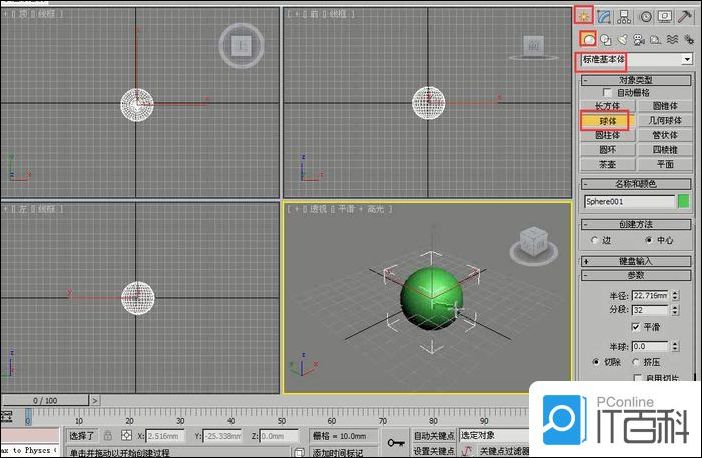Click the 茶壶 teapot button
The width and height of the screenshot is (702, 458).
coord(608,164)
